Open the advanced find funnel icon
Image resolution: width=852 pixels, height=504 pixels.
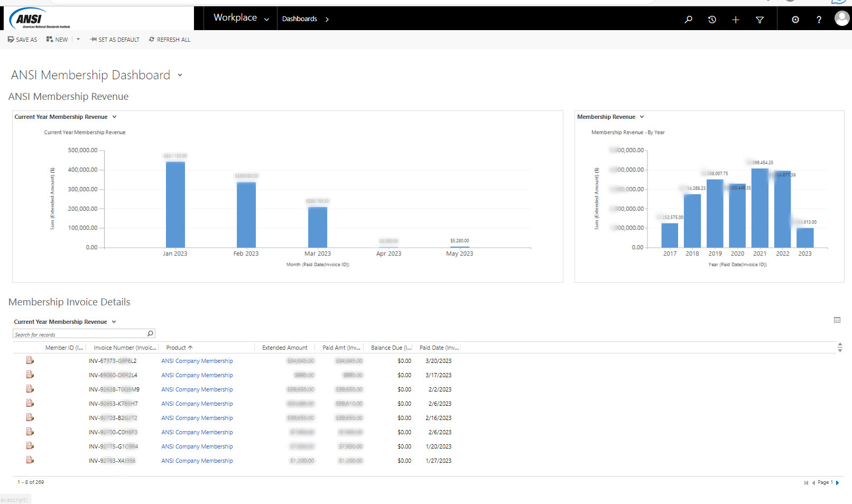click(x=760, y=20)
